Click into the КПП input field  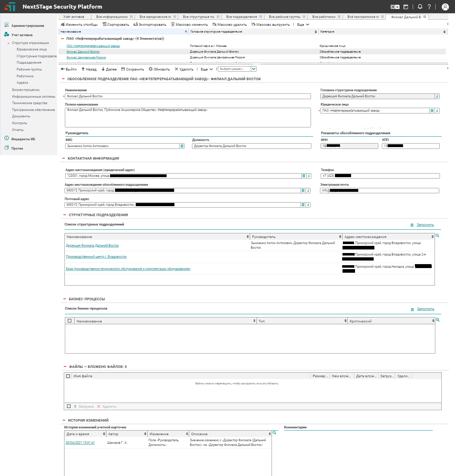[x=411, y=146]
